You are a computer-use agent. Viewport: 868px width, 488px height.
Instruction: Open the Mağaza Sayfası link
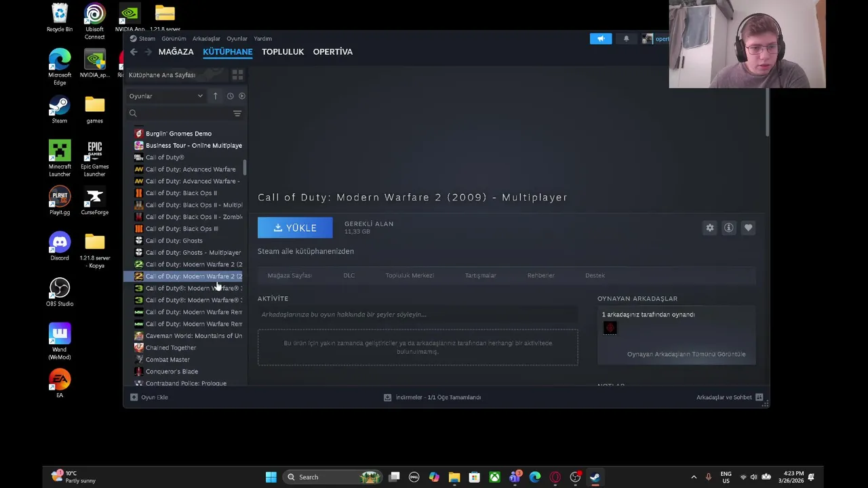(290, 276)
